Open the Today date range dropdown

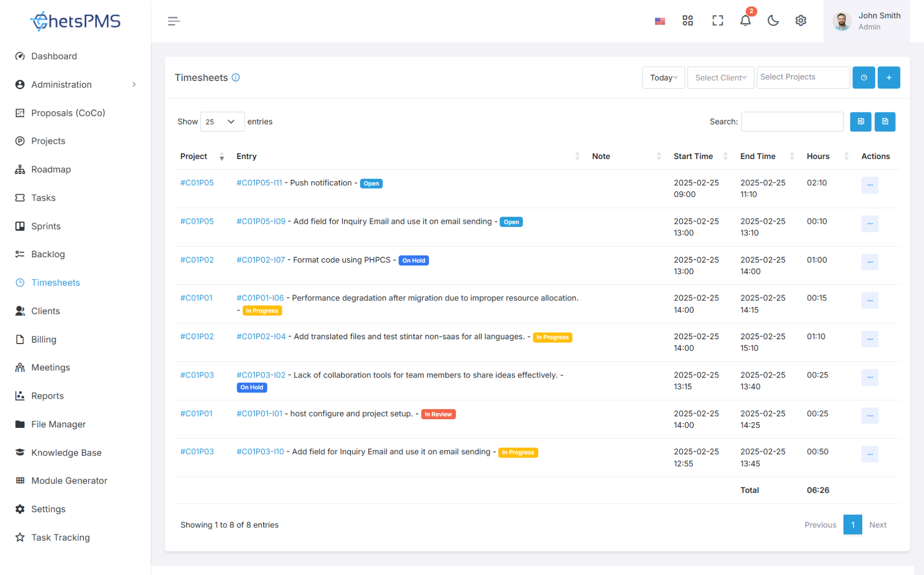coord(663,78)
